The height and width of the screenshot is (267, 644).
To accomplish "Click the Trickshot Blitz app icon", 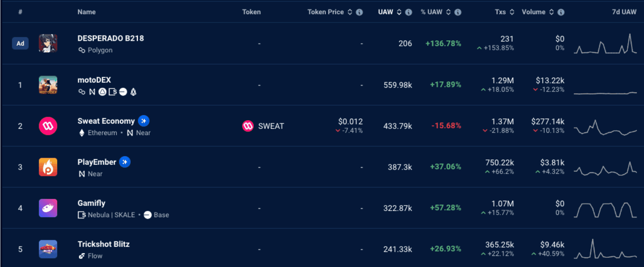I will [x=48, y=249].
